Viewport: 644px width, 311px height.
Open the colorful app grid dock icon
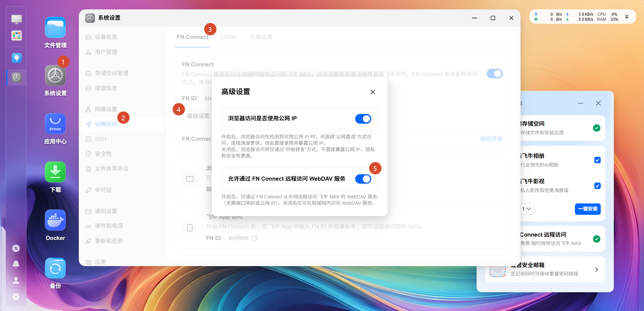coord(16,35)
